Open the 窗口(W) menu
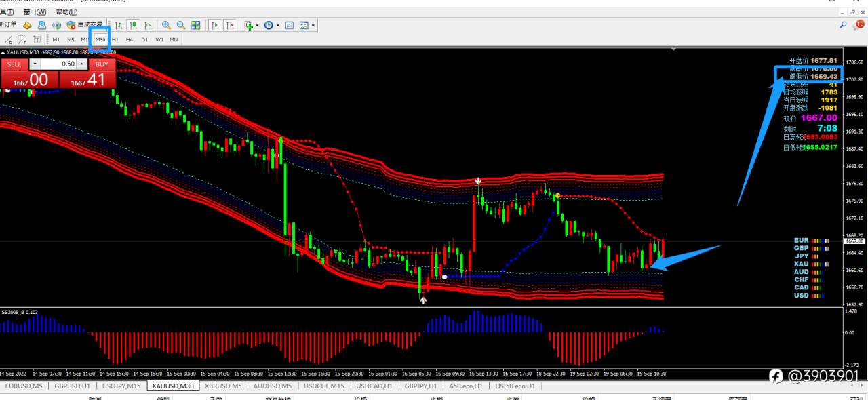Screen dimensions: 868x400 [x=35, y=12]
